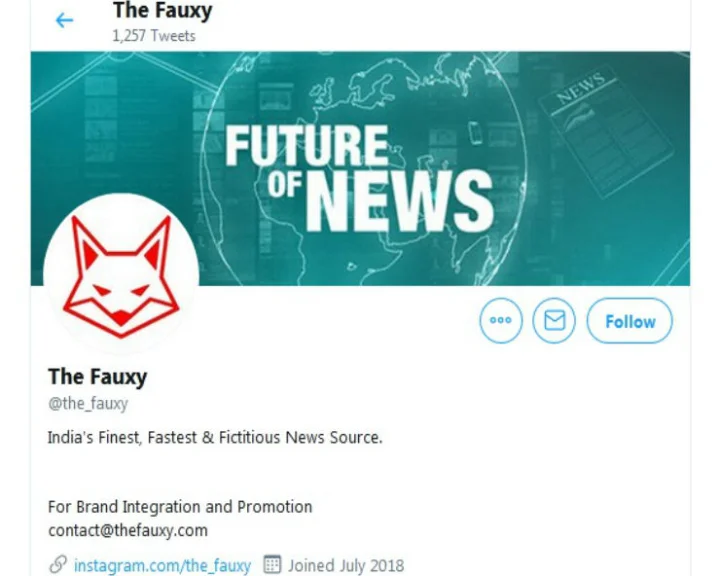The image size is (720, 576).
Task: Click the FUTURE OF NEWS banner text
Action: 359,178
